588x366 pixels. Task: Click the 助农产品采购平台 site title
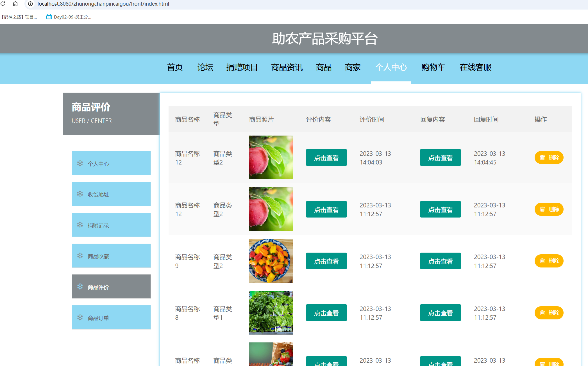point(325,38)
